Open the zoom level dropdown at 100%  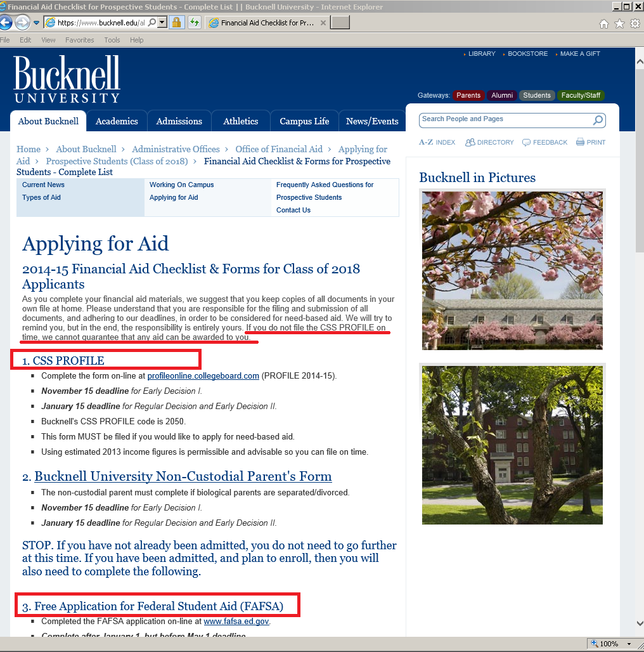coord(629,644)
